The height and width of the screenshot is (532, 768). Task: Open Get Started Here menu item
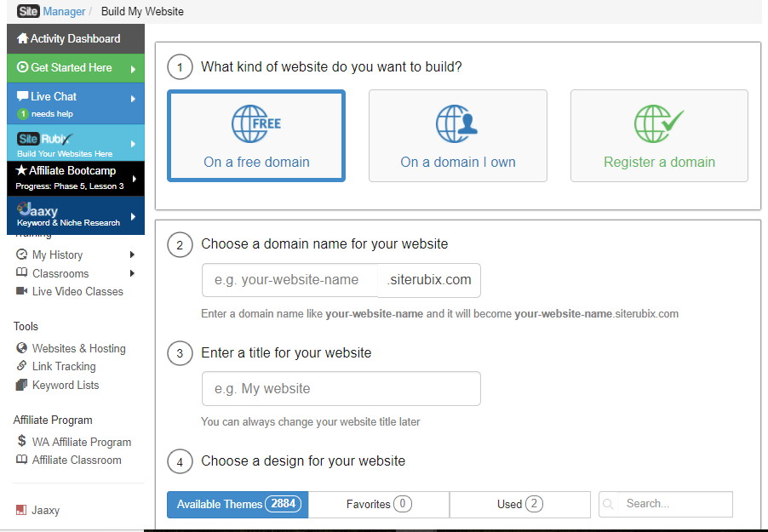pyautogui.click(x=76, y=68)
